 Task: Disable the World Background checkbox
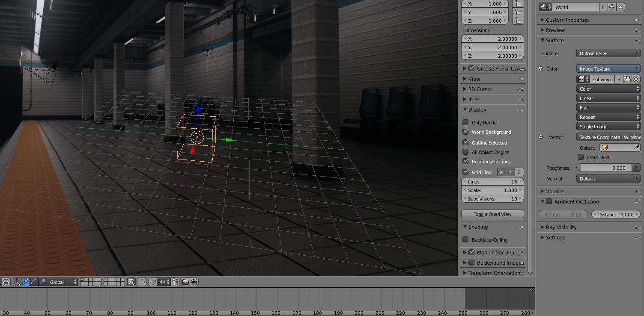coord(465,132)
